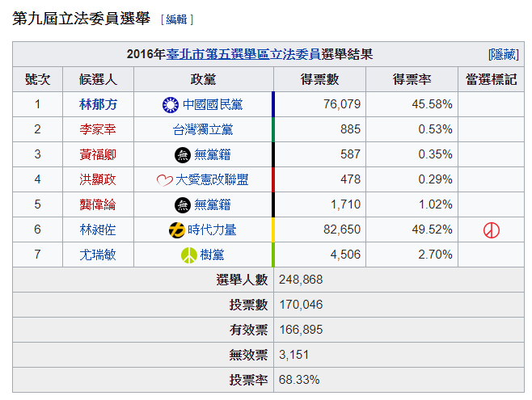Viewport: 532px width, 400px height.
Task: Open candidate 尤瑞敏's page
Action: 98,255
